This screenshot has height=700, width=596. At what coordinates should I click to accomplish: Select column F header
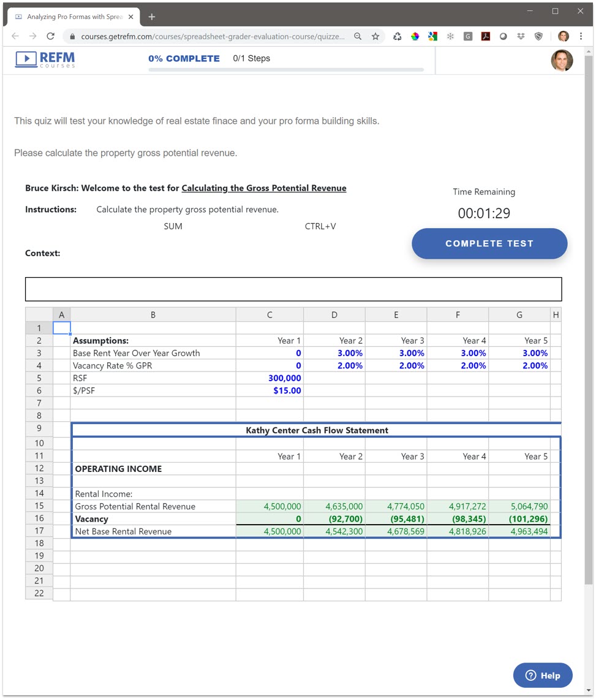[x=458, y=314]
